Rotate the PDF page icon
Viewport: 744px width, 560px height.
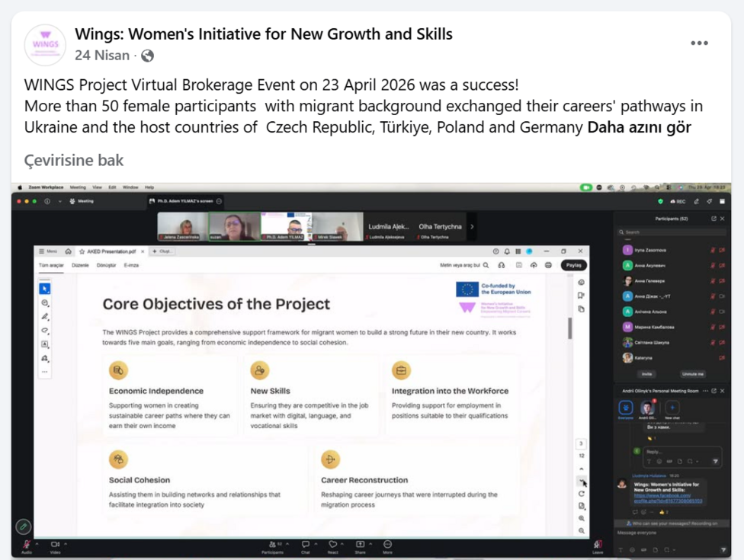pos(582,494)
